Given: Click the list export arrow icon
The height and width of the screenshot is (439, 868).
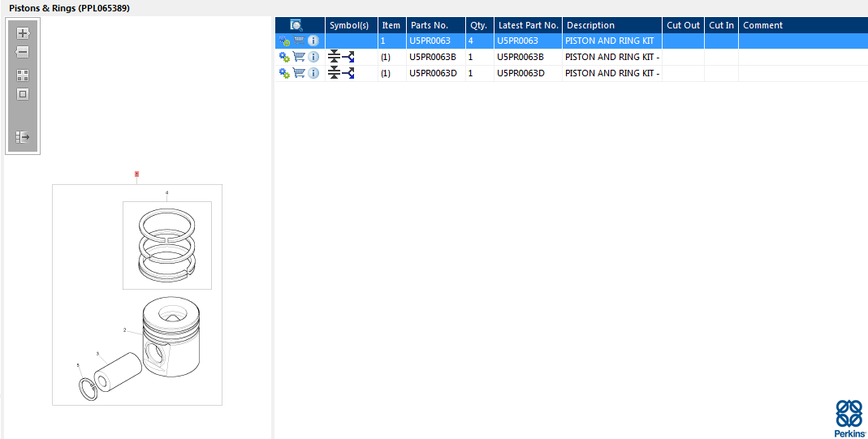Looking at the screenshot, I should click(23, 137).
